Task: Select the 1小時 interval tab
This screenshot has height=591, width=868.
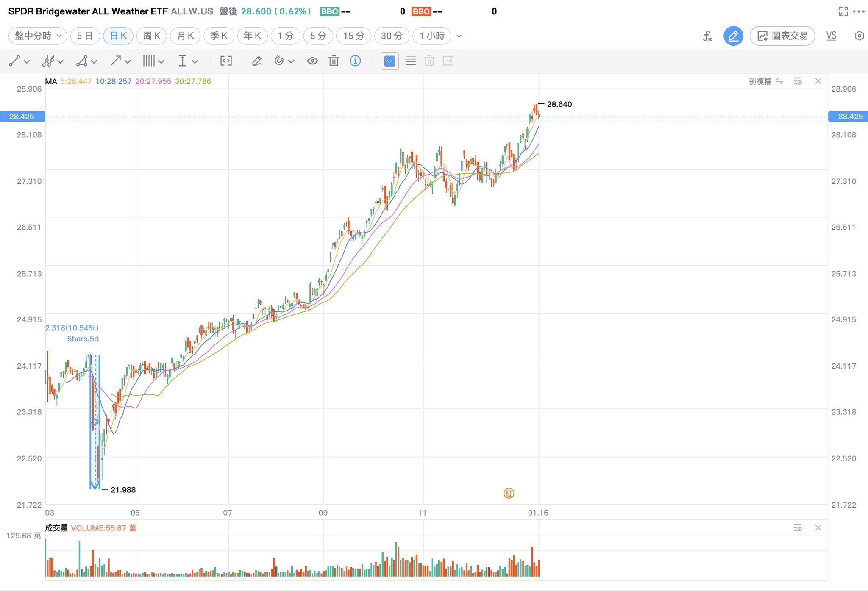Action: (x=432, y=36)
